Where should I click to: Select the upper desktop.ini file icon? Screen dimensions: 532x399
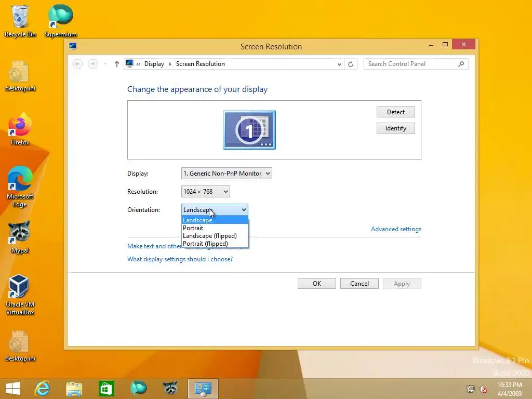[x=20, y=76]
